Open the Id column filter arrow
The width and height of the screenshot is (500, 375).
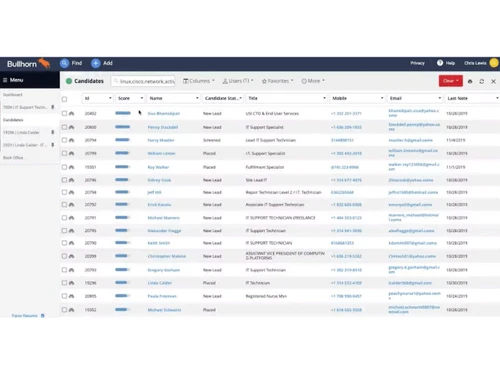coord(110,98)
